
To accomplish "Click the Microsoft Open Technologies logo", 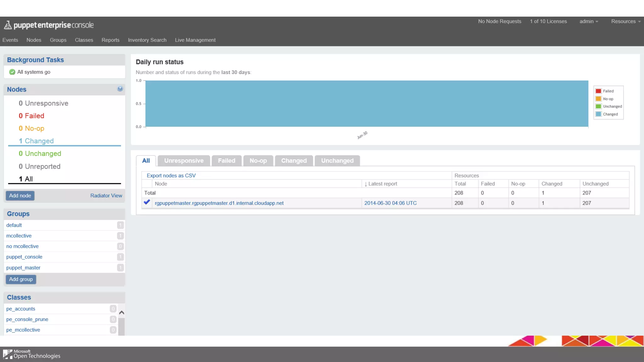I will click(x=32, y=354).
